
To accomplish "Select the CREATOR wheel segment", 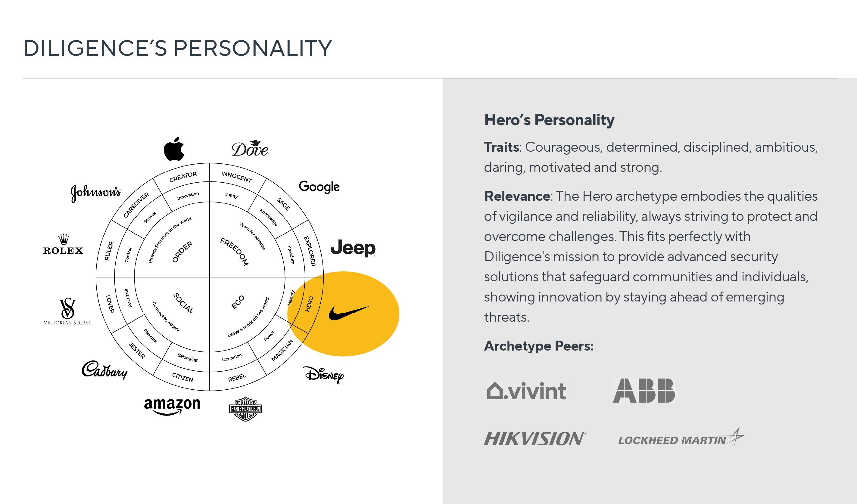I will [x=183, y=177].
